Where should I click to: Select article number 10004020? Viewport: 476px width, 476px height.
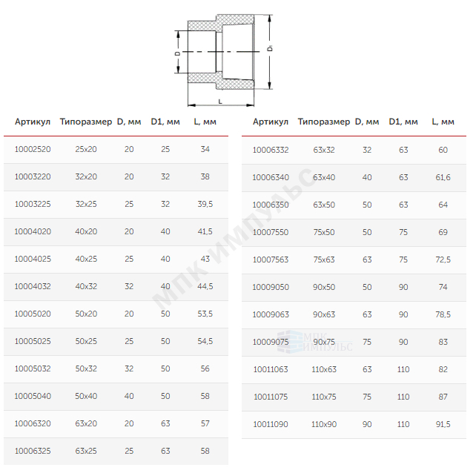click(33, 231)
